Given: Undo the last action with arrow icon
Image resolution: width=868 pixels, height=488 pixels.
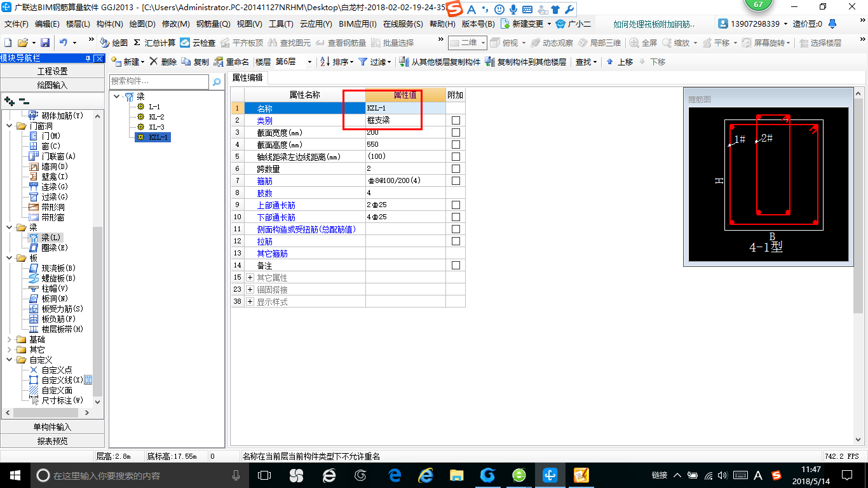Looking at the screenshot, I should [x=64, y=43].
